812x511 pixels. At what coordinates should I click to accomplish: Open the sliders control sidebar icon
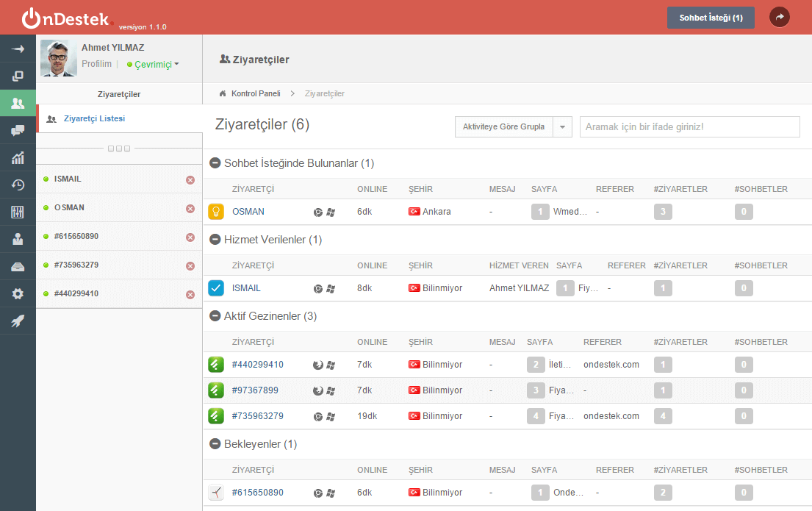click(x=18, y=212)
